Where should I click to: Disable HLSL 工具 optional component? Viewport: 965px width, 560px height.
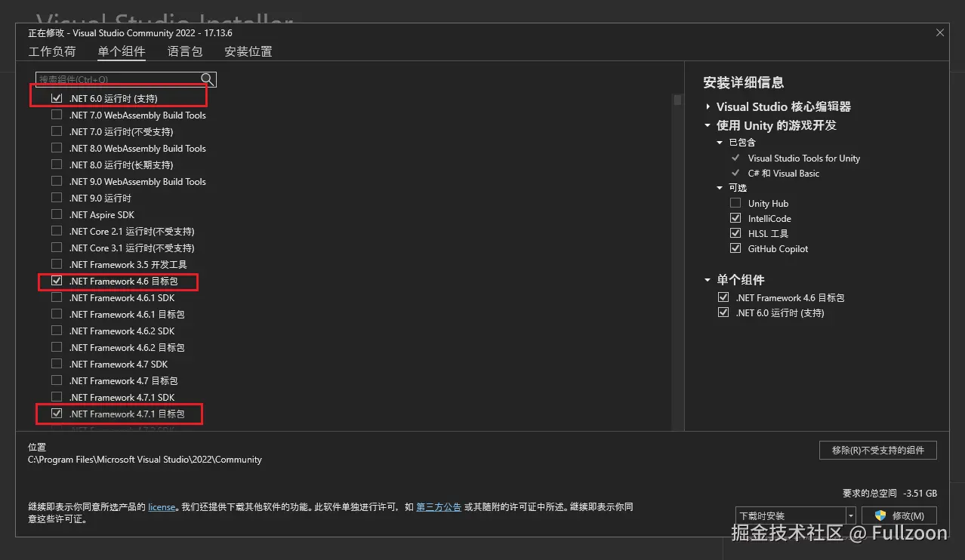tap(735, 234)
